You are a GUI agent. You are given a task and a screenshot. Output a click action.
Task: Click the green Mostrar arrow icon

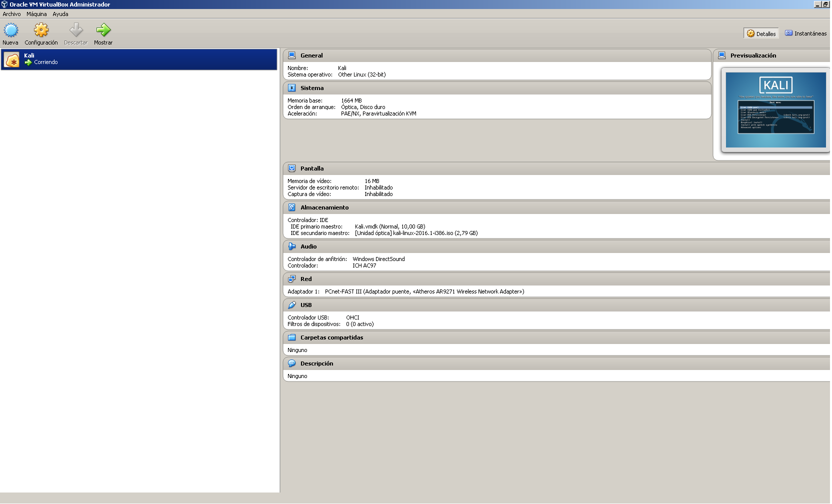tap(103, 30)
